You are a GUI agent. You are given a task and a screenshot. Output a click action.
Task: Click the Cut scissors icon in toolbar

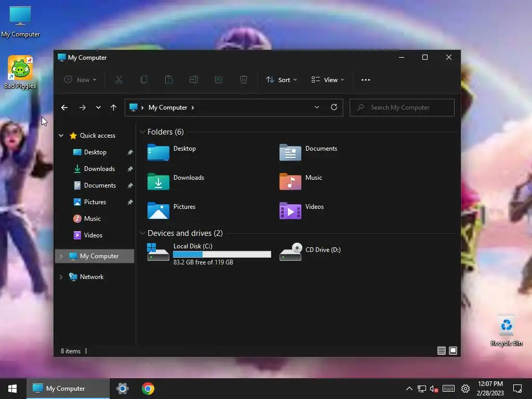[118, 79]
